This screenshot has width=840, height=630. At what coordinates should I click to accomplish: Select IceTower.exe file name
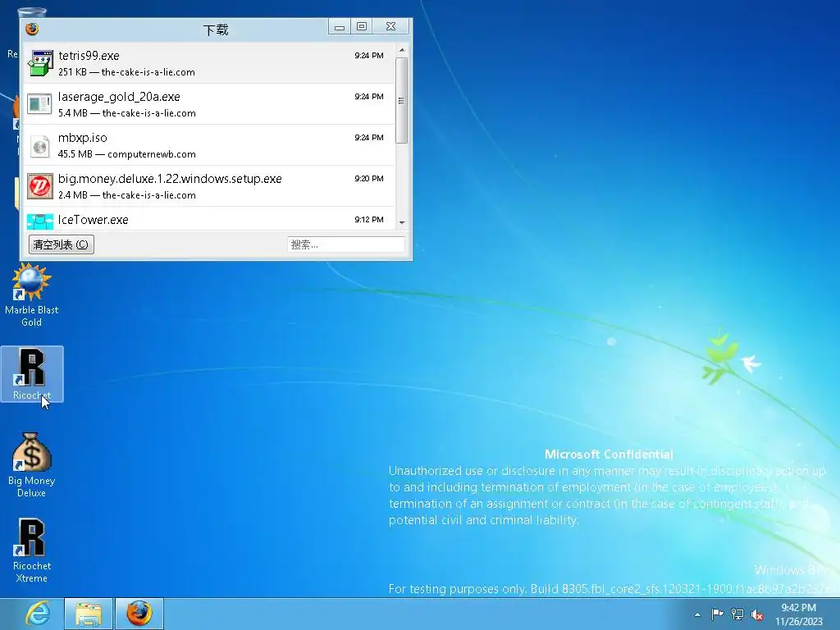[94, 220]
